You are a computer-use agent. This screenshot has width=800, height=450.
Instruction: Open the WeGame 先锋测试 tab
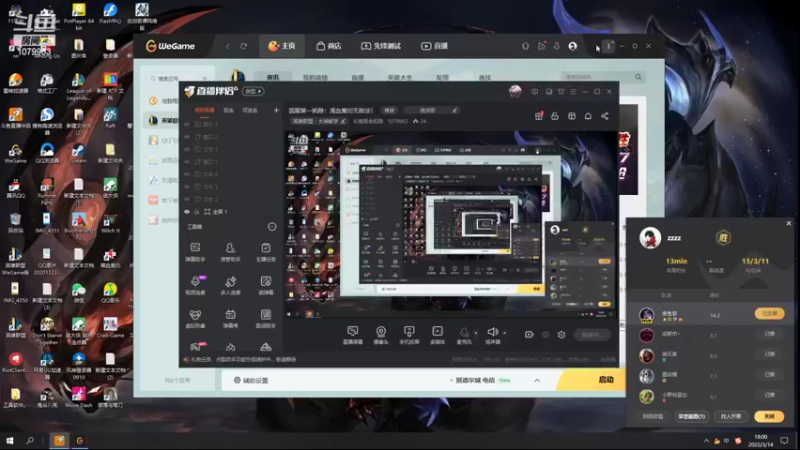381,46
